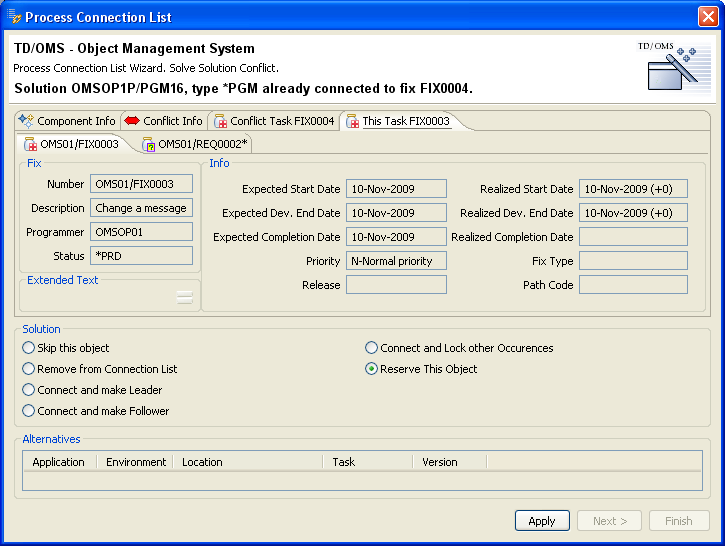This screenshot has width=725, height=546.
Task: Click the Conflict Task FIX0004 tab icon
Action: click(220, 121)
